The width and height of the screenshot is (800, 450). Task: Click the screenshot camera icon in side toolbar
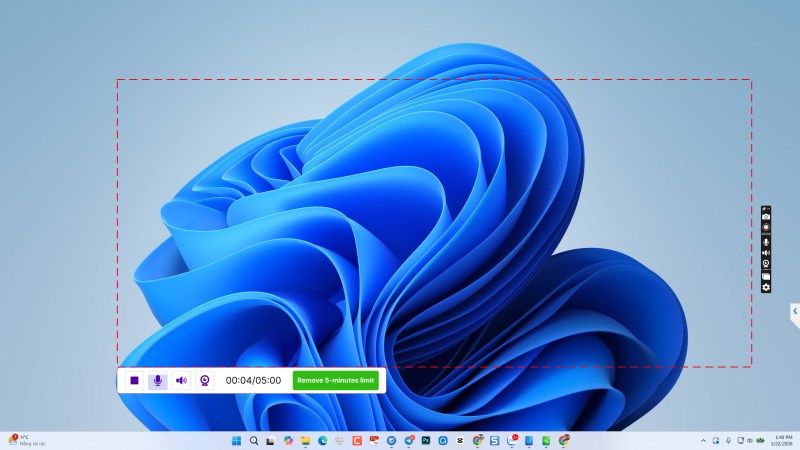(766, 216)
